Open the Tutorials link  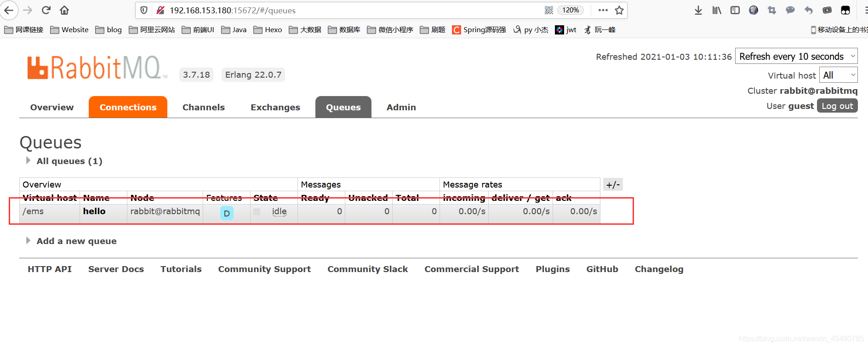pyautogui.click(x=181, y=269)
